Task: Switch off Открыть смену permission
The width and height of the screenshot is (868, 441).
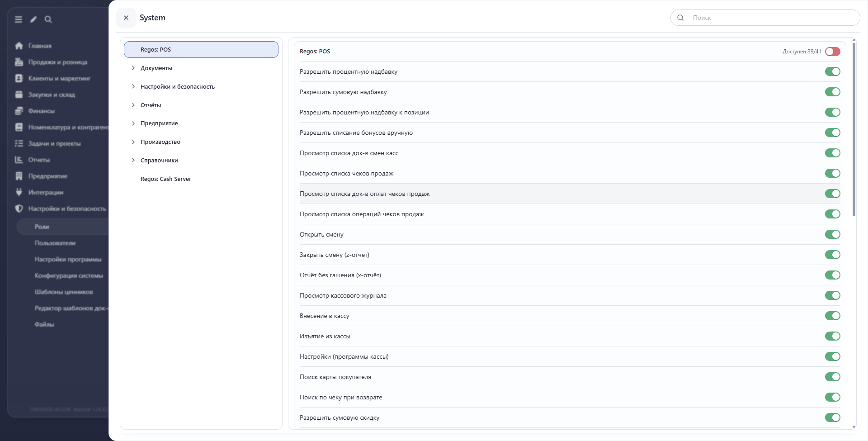Action: tap(832, 234)
